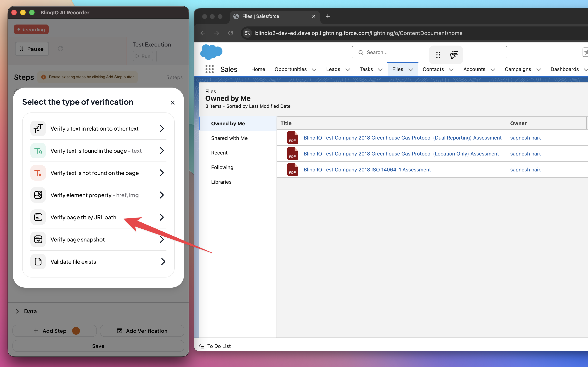Close the verification type dialog

pos(173,103)
